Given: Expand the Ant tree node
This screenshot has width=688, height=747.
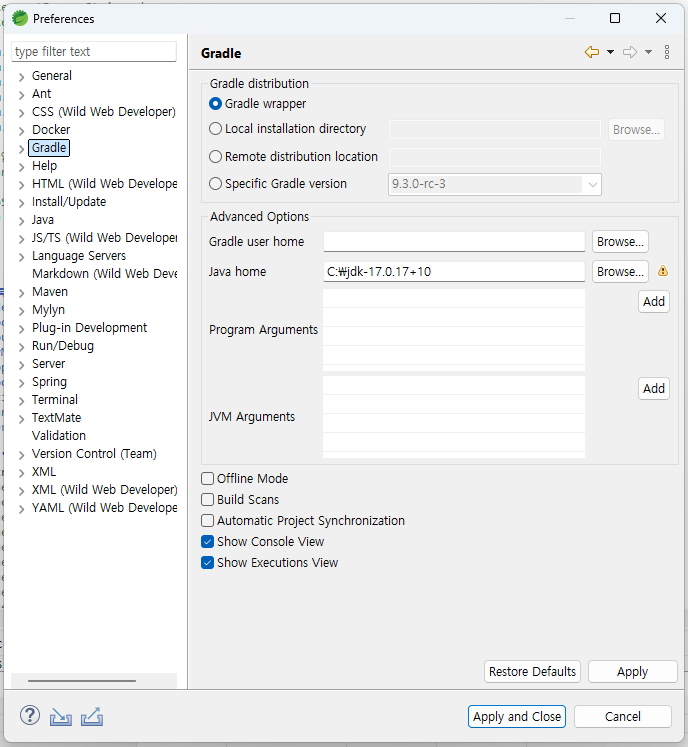Looking at the screenshot, I should pyautogui.click(x=21, y=95).
